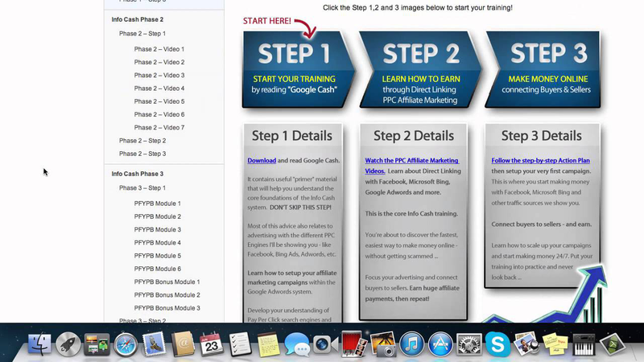Click the Step 2 banner image
The height and width of the screenshot is (362, 644).
coord(420,69)
